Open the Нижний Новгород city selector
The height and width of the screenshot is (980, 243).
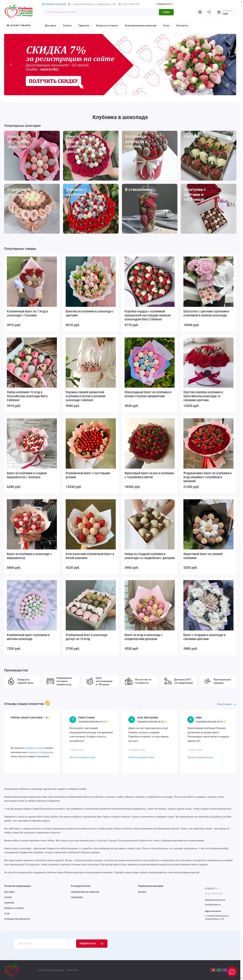(x=54, y=4)
